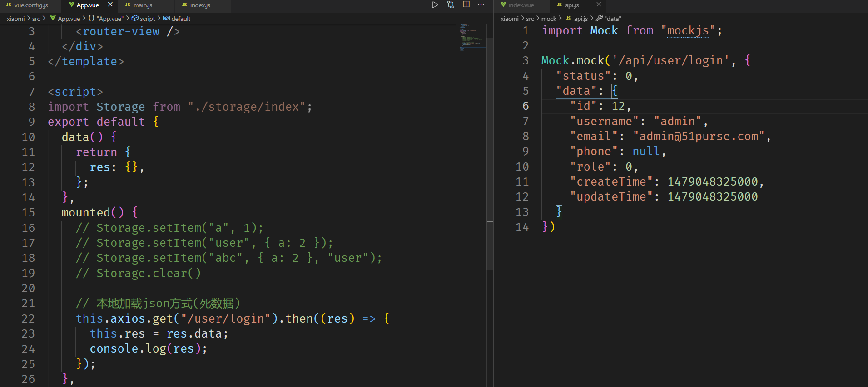Click the createTime value 1479048325000
The width and height of the screenshot is (868, 387).
click(x=712, y=181)
